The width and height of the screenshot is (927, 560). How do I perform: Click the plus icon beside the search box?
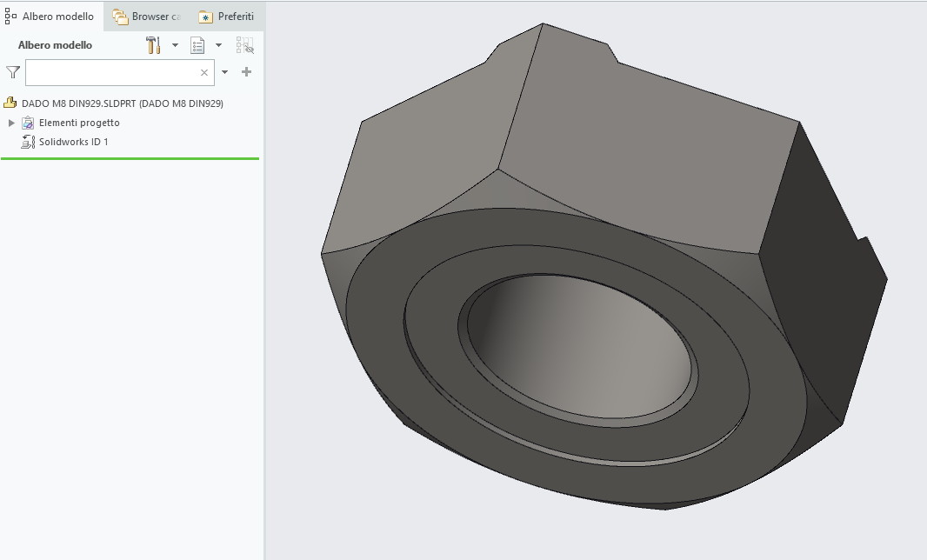pos(245,72)
